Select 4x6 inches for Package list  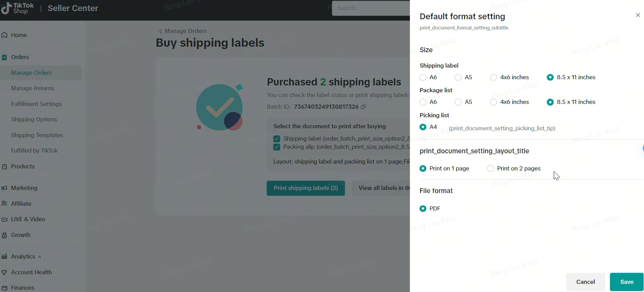[x=493, y=102]
